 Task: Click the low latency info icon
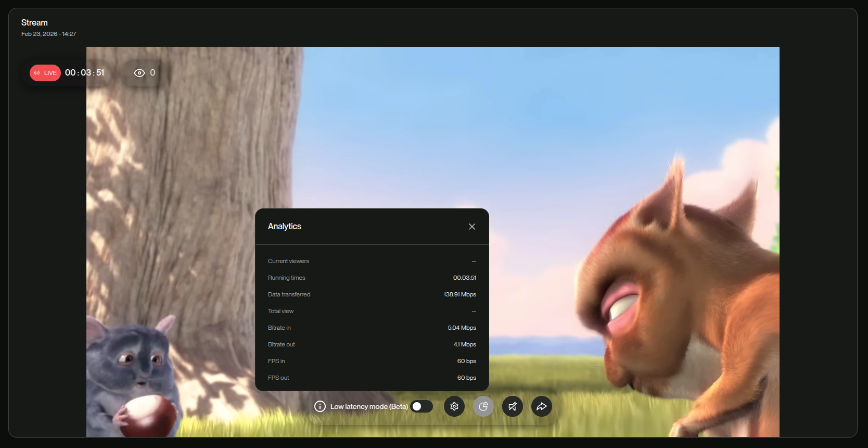pyautogui.click(x=320, y=406)
